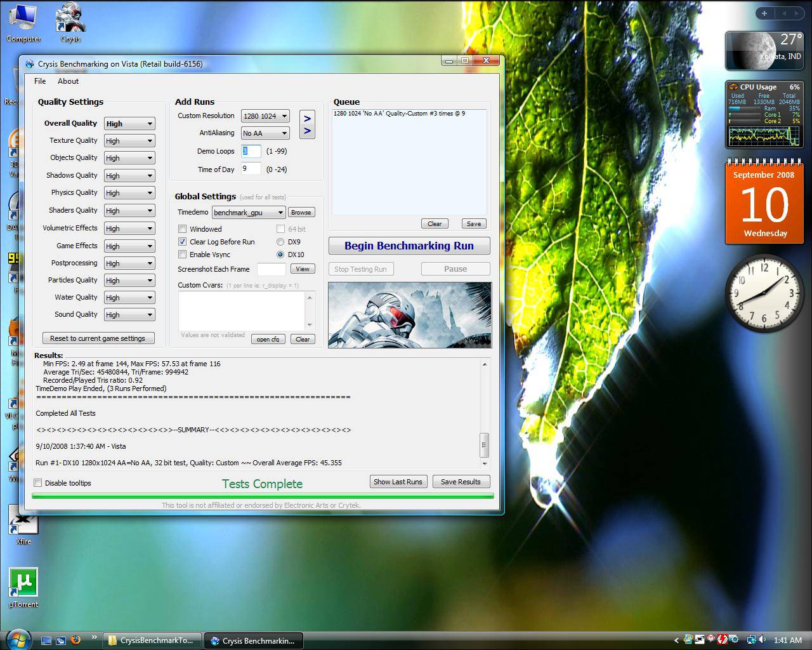
Task: Clear the Queue list
Action: (x=435, y=223)
